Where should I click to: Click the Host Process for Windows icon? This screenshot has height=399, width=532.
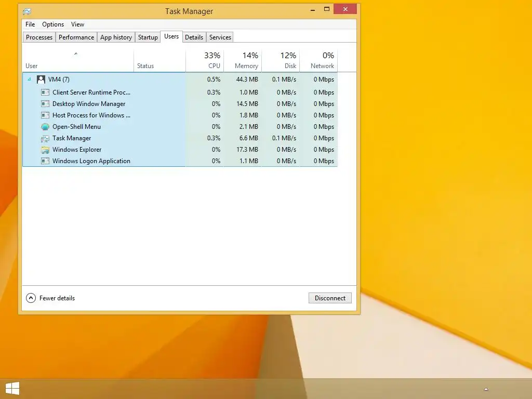pos(45,115)
